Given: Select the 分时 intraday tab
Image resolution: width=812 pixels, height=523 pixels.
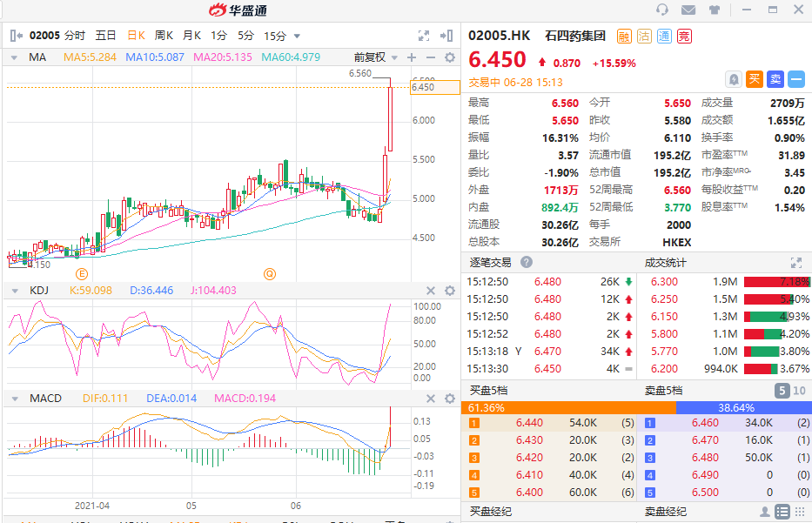Looking at the screenshot, I should tap(75, 36).
